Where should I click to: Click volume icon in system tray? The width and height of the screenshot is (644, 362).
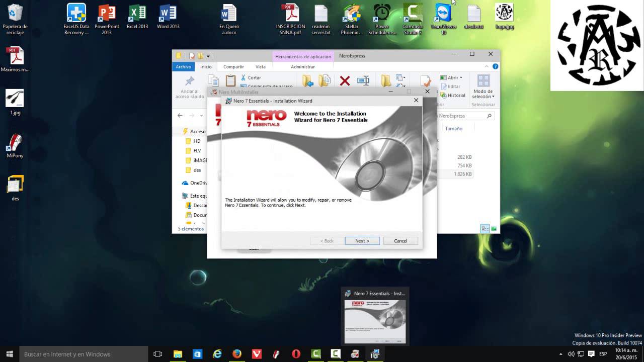click(x=571, y=354)
